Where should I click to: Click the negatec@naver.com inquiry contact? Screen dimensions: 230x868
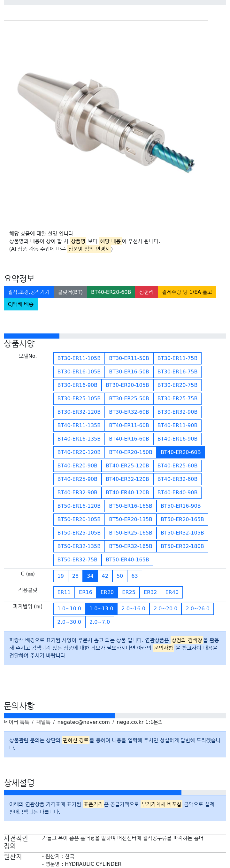click(x=83, y=722)
